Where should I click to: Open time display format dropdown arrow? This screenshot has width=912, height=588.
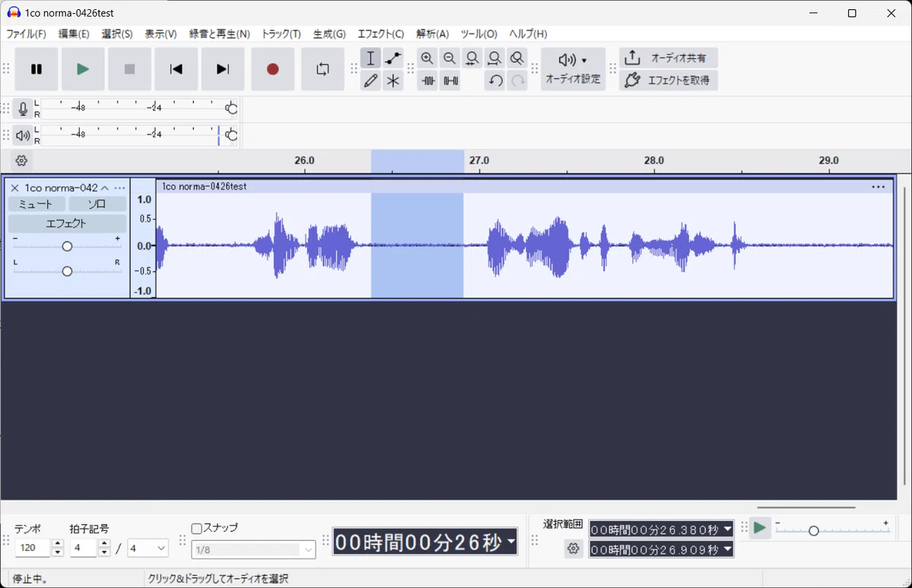click(x=511, y=542)
